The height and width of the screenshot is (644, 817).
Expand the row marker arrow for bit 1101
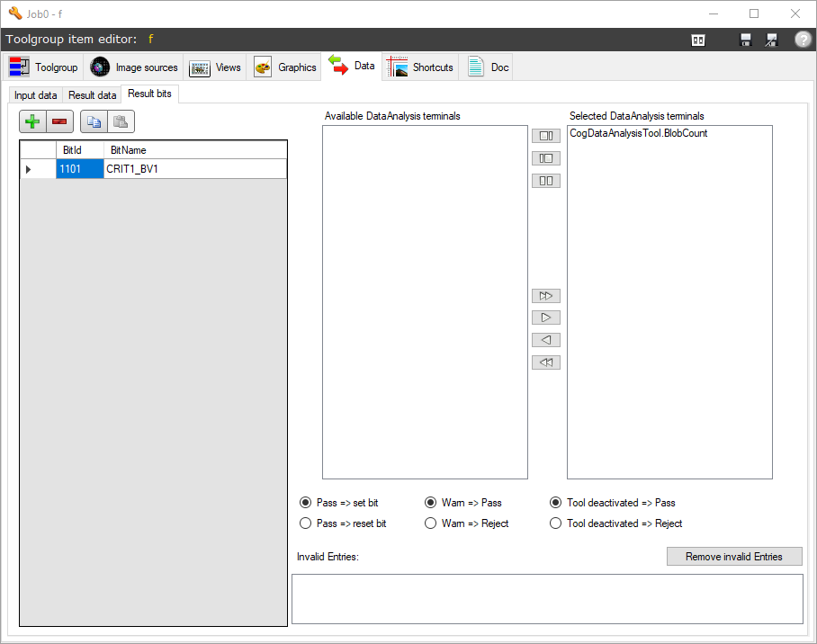(x=29, y=169)
